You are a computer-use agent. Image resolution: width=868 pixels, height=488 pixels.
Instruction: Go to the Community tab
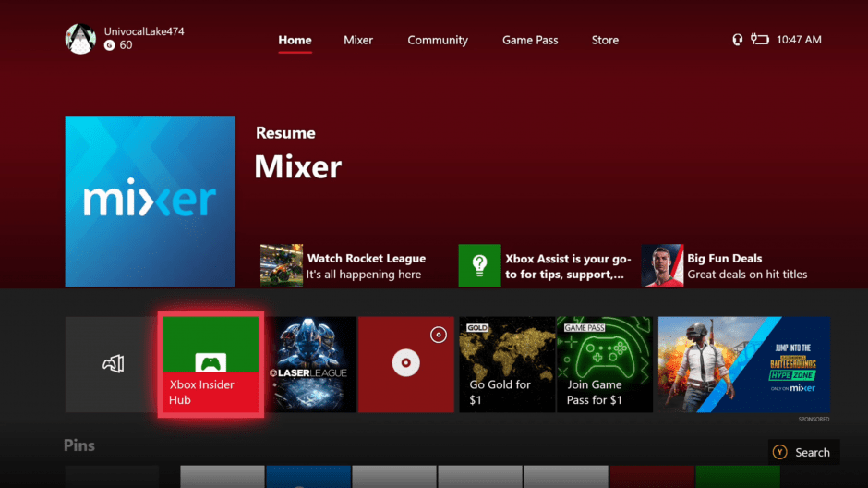[x=438, y=40]
